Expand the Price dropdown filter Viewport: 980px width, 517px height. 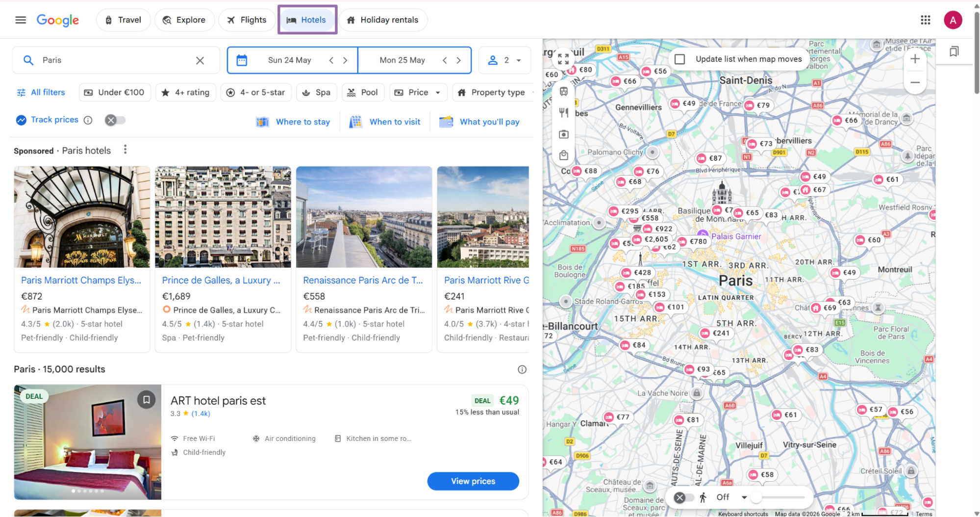[419, 92]
